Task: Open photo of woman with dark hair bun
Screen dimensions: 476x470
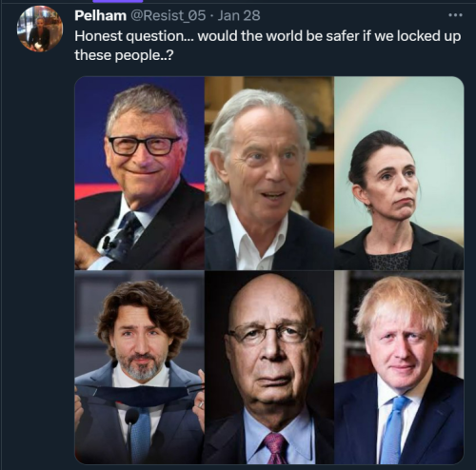Action: 399,173
